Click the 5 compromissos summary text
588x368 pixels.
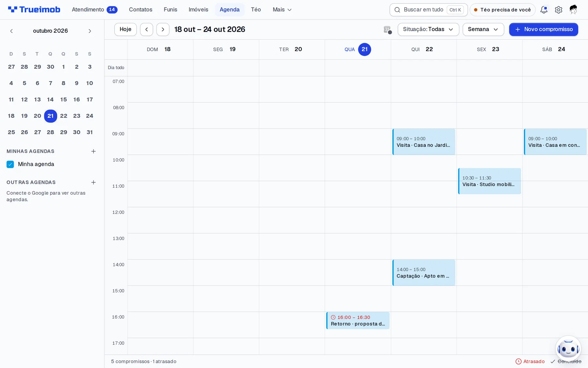[144, 361]
